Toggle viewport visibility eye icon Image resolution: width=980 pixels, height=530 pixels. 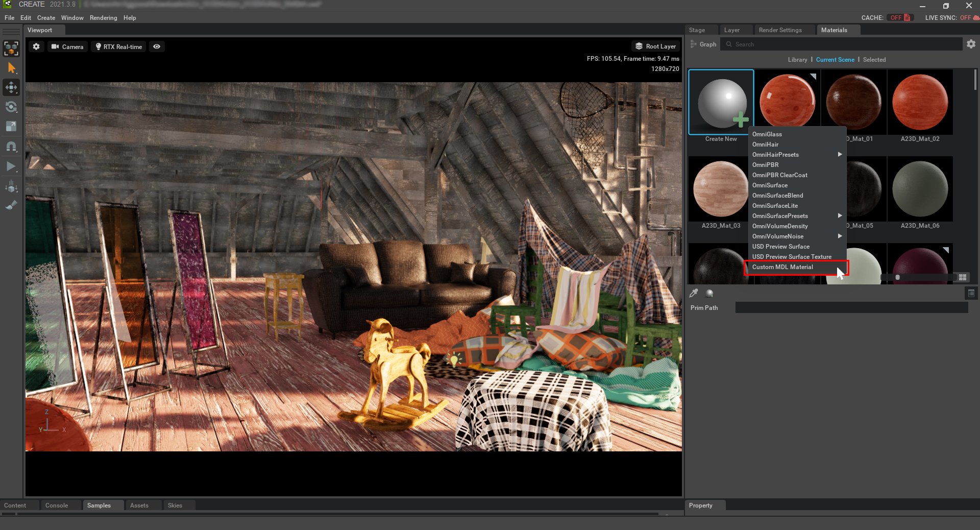(x=157, y=46)
